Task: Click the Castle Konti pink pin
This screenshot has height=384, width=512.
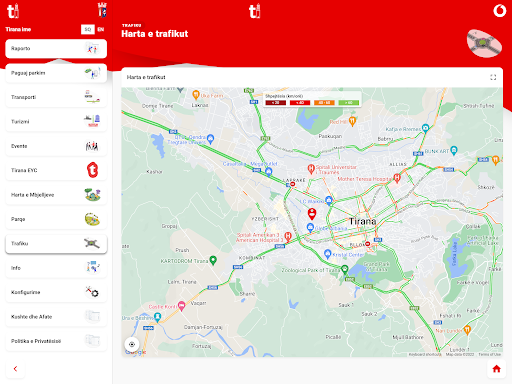Action: click(x=181, y=306)
